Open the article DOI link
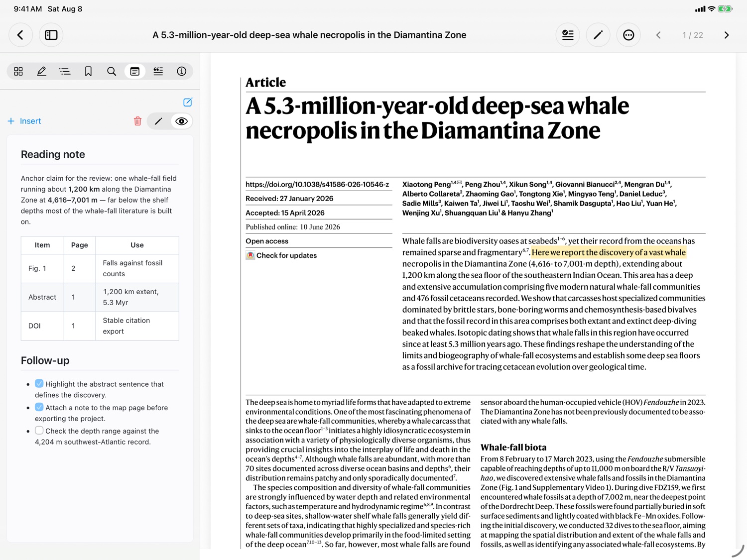The image size is (747, 560). [x=317, y=184]
